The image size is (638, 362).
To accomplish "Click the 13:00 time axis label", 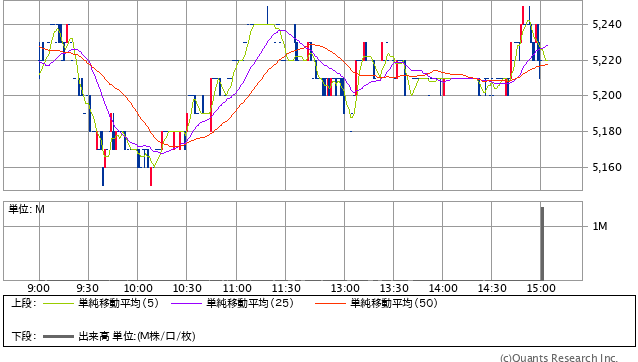I will (x=345, y=288).
